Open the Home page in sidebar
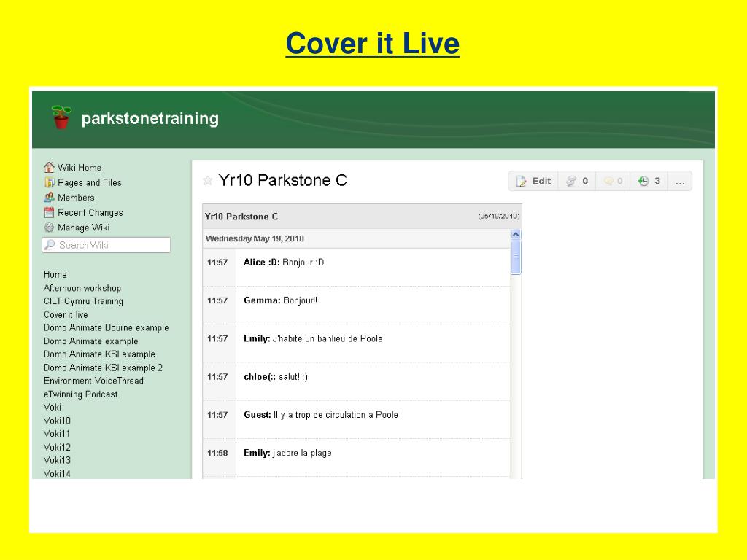The image size is (747, 560). coord(55,274)
